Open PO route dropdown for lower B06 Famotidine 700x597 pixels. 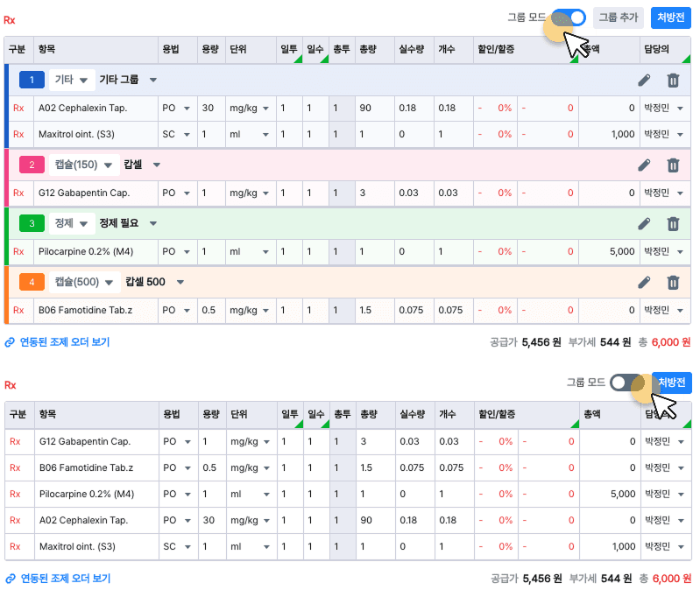(178, 468)
